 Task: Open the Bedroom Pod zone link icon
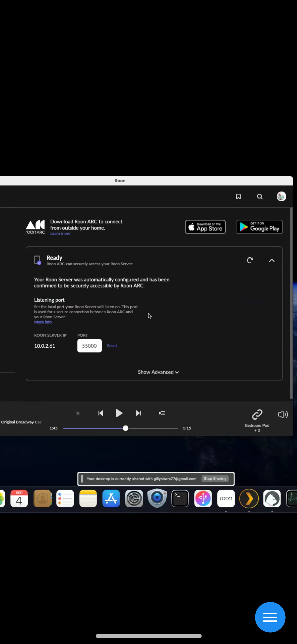[x=257, y=414]
